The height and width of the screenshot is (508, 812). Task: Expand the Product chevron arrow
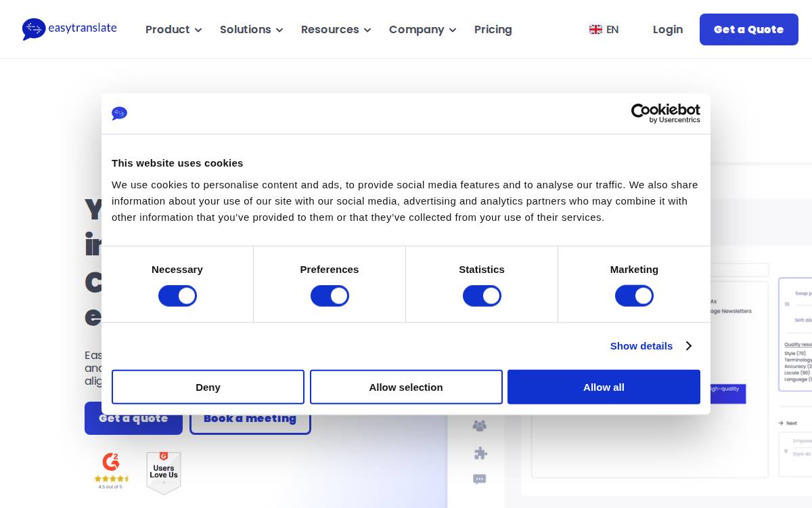tap(198, 30)
